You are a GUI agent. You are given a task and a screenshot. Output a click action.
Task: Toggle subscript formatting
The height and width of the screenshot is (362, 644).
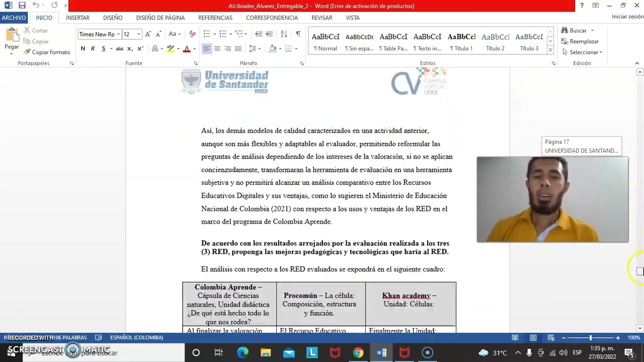click(x=130, y=49)
